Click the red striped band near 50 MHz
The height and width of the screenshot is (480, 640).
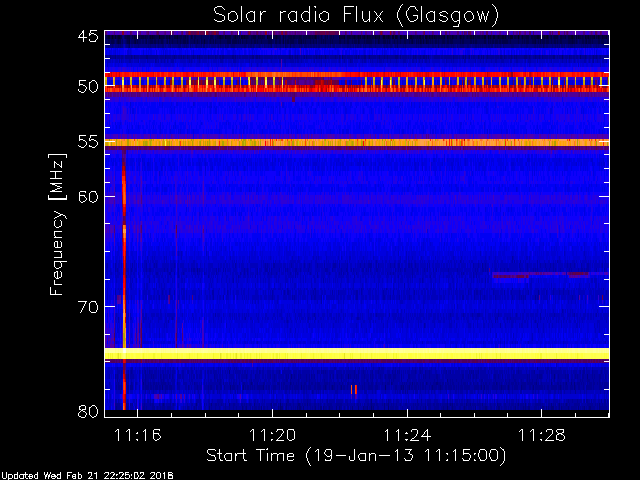point(357,82)
